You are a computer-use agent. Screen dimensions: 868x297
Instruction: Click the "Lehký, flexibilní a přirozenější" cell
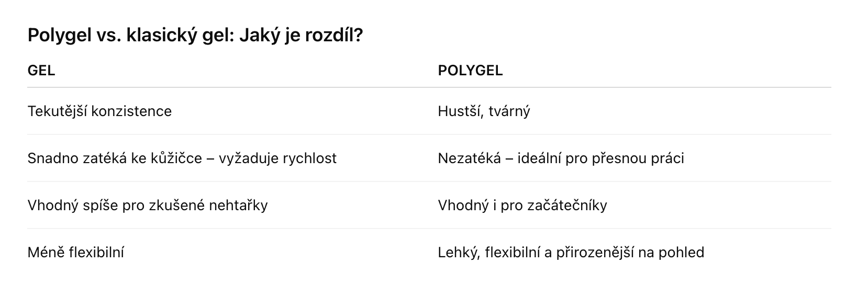coord(571,253)
